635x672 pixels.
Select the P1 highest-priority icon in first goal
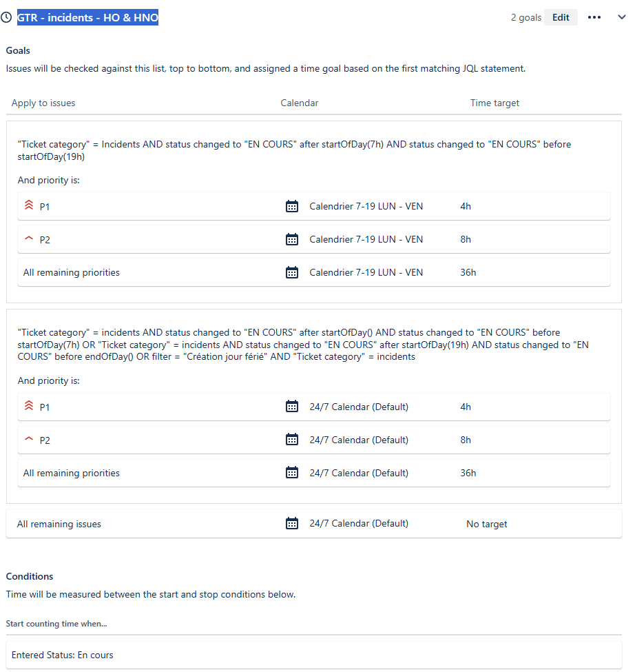click(x=28, y=205)
